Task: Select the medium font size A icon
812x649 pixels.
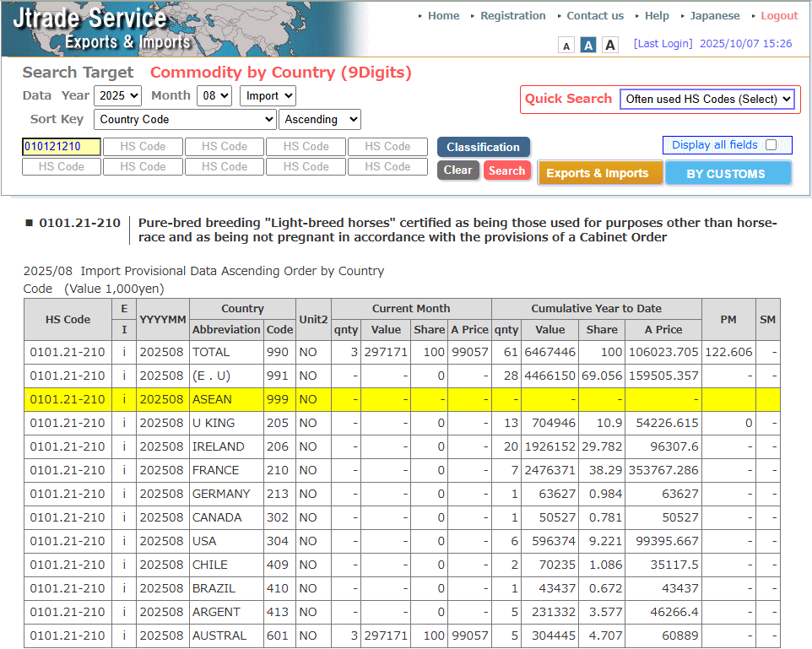Action: (x=588, y=46)
